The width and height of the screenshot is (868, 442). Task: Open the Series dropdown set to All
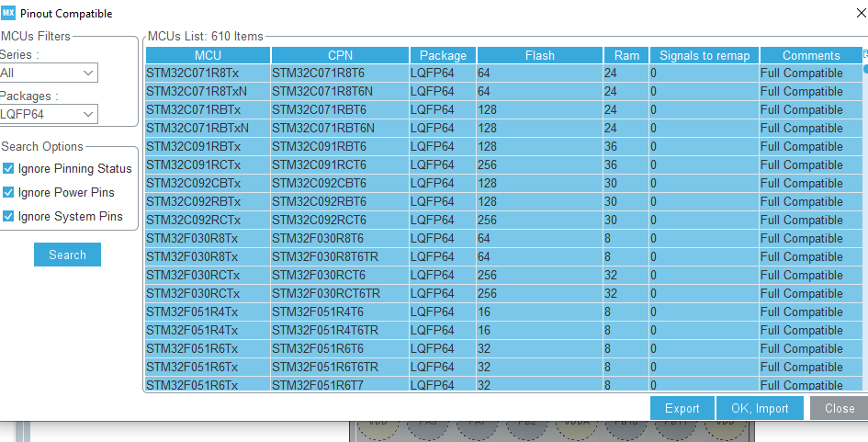(49, 73)
